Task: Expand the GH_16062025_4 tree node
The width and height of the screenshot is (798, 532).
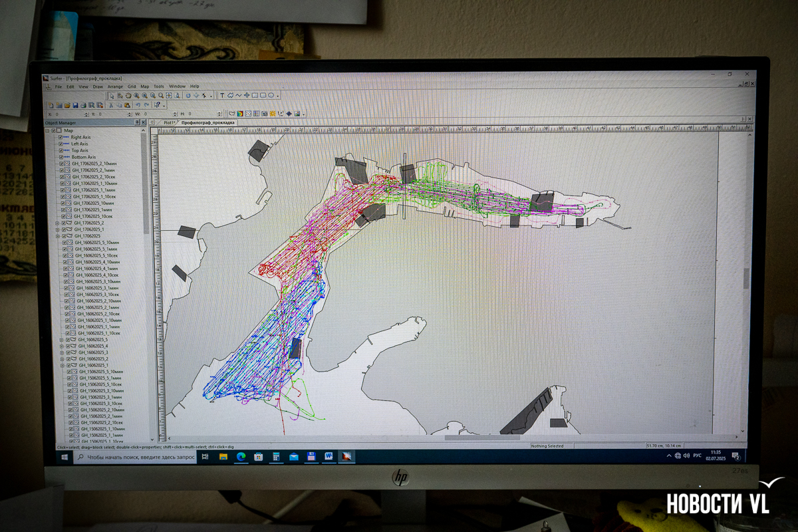Action: click(61, 346)
